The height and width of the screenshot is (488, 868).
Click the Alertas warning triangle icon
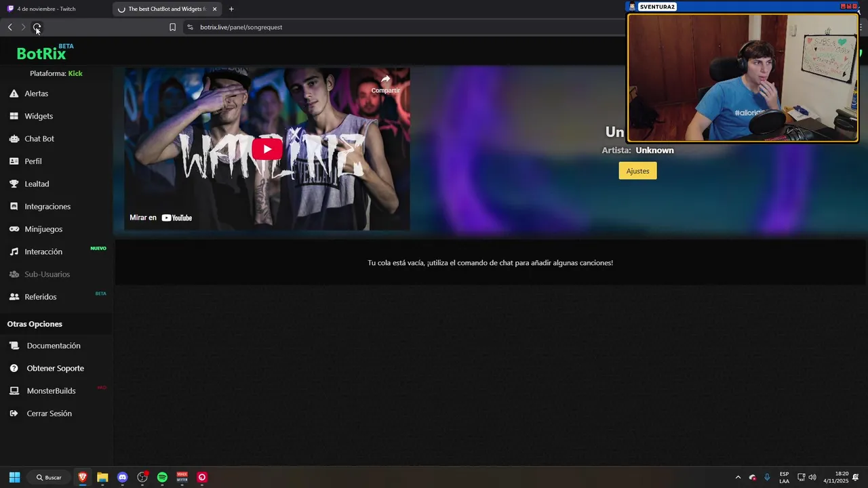14,94
